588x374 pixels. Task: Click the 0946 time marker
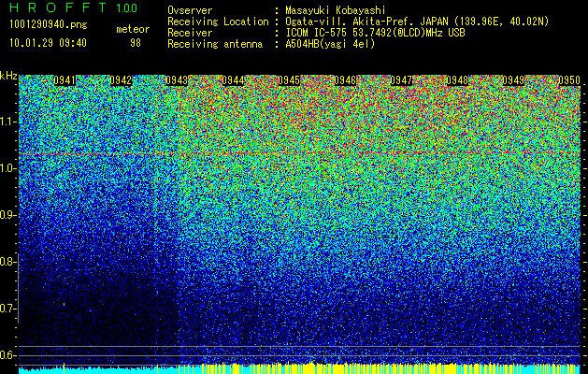pos(345,80)
